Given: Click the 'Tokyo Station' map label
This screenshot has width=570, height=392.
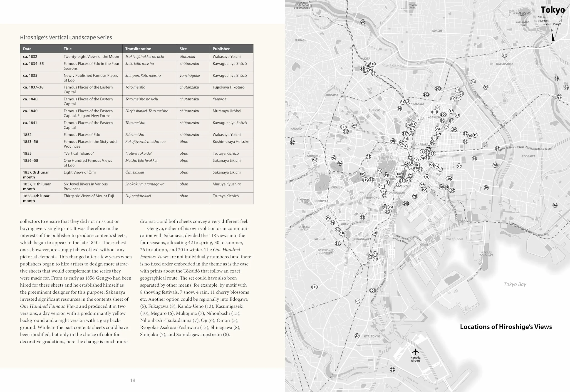Looking at the screenshot, I should coord(401,175).
